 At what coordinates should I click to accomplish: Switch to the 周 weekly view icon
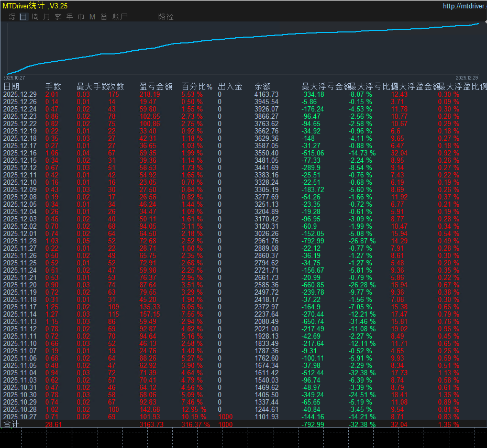pyautogui.click(x=35, y=16)
